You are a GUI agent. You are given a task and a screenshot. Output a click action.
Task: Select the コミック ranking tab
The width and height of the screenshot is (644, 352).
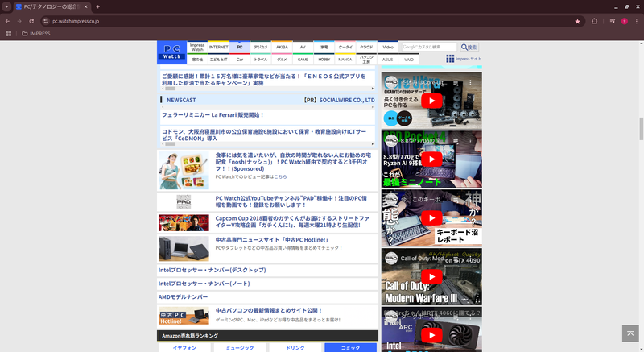click(x=350, y=347)
